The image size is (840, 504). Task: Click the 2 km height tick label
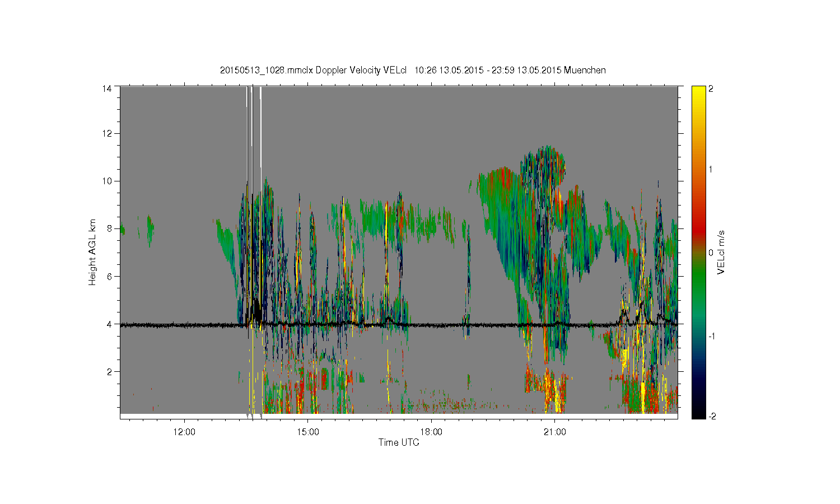pos(110,371)
